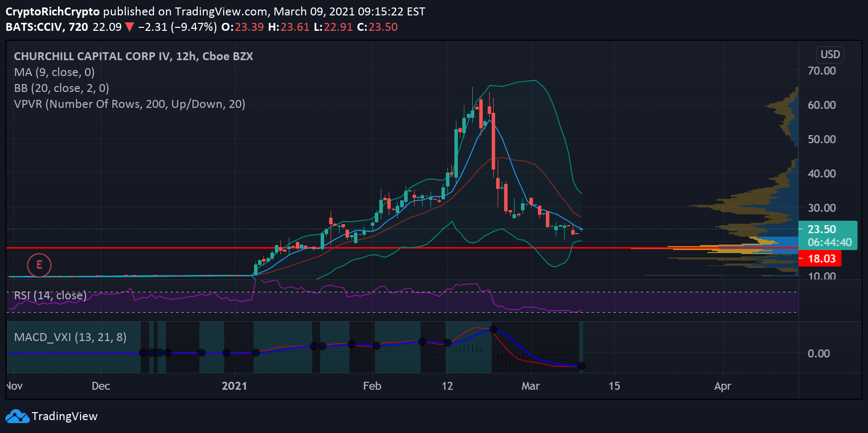Click the BATS:CCIV, 720 ticker symbol text

(x=47, y=27)
